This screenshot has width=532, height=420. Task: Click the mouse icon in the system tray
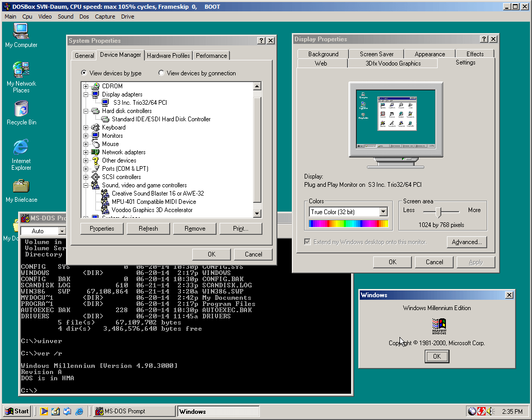pyautogui.click(x=472, y=411)
